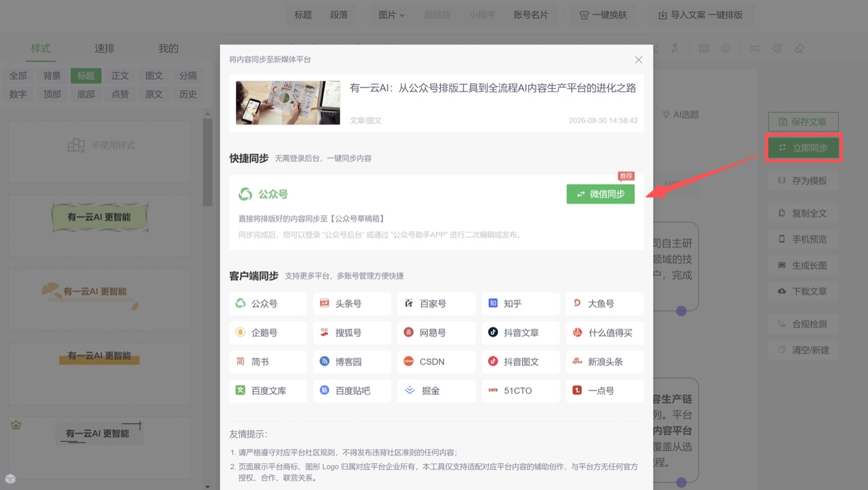Choose 百家号 as the sync platform
Viewport: 868px width, 490px height.
(436, 304)
